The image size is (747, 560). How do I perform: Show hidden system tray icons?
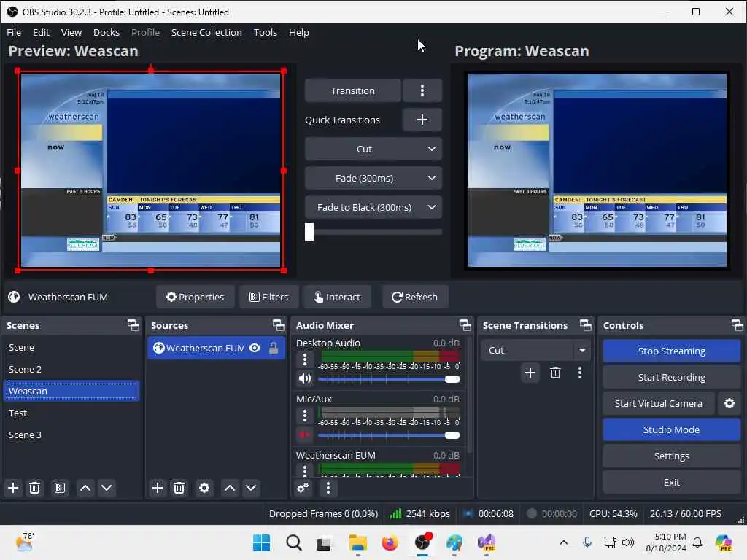[564, 542]
